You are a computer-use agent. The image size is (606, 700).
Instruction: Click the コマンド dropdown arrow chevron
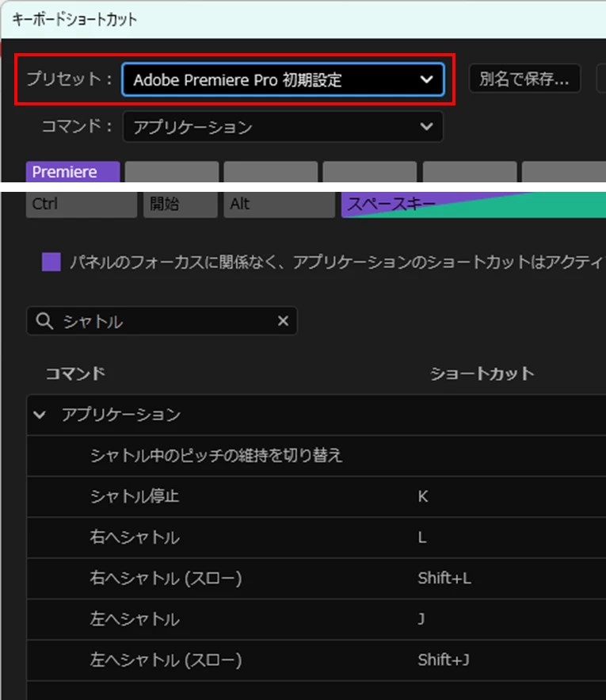coord(427,127)
